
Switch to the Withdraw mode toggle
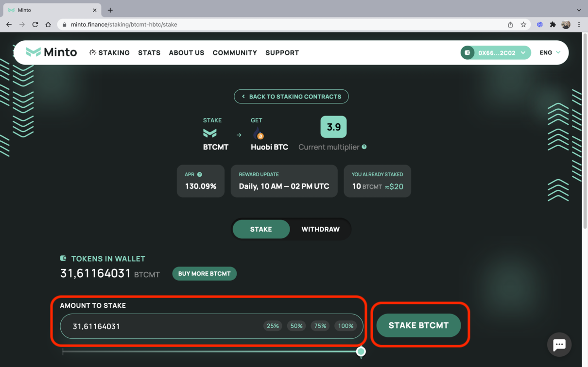320,229
